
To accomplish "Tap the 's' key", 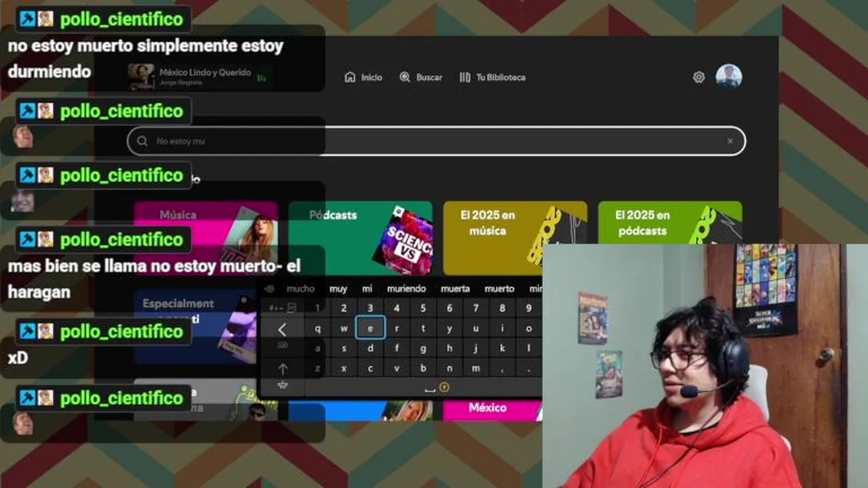I will pyautogui.click(x=344, y=348).
